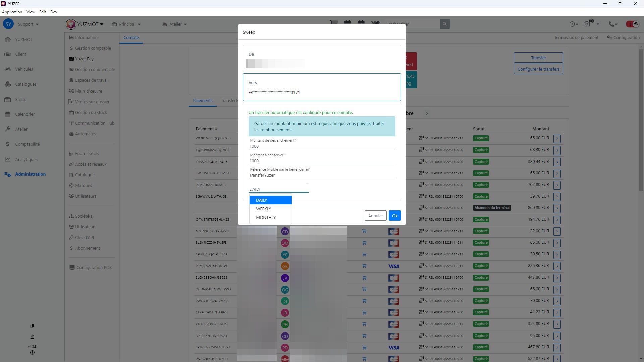
Task: Switch to the Paiements tab
Action: point(203,101)
